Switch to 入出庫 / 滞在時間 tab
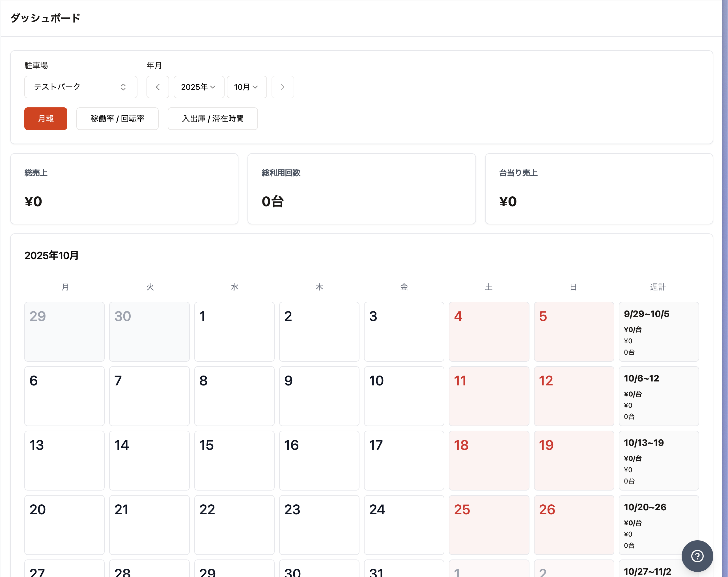 [x=212, y=118]
